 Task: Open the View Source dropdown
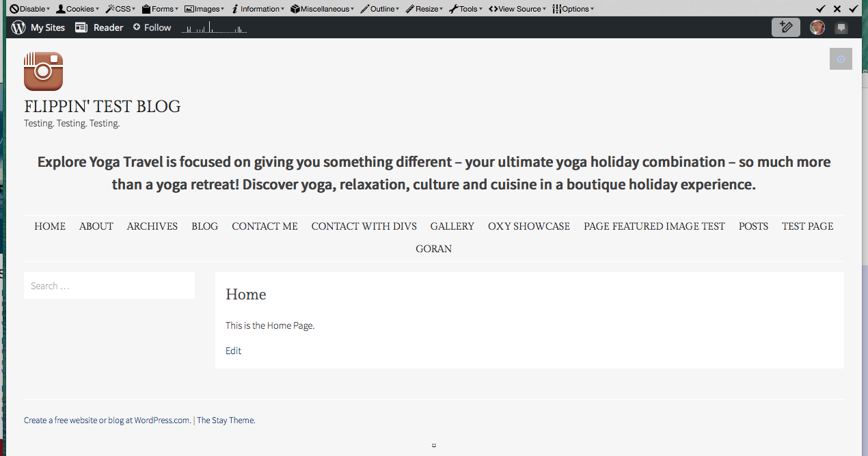(517, 9)
